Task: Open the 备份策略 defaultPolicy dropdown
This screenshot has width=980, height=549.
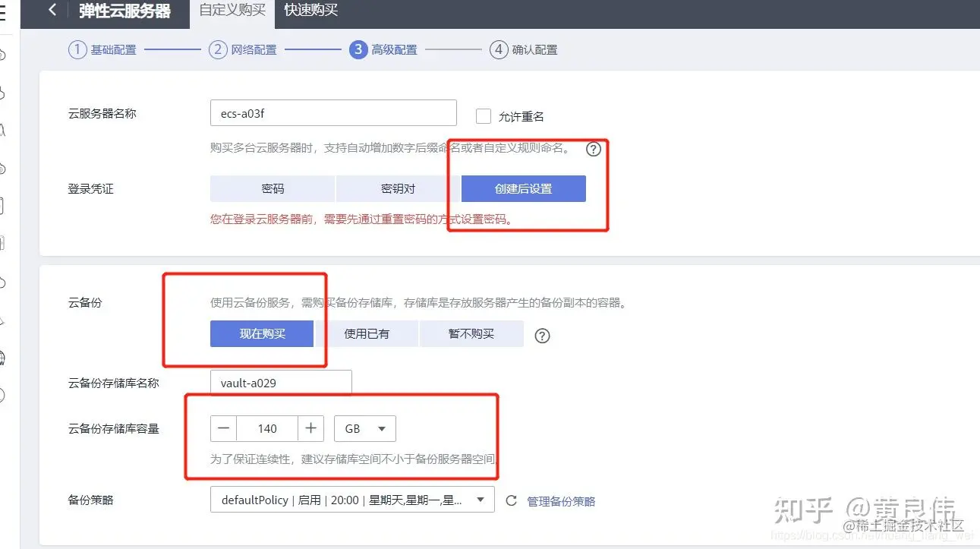Action: pos(352,500)
